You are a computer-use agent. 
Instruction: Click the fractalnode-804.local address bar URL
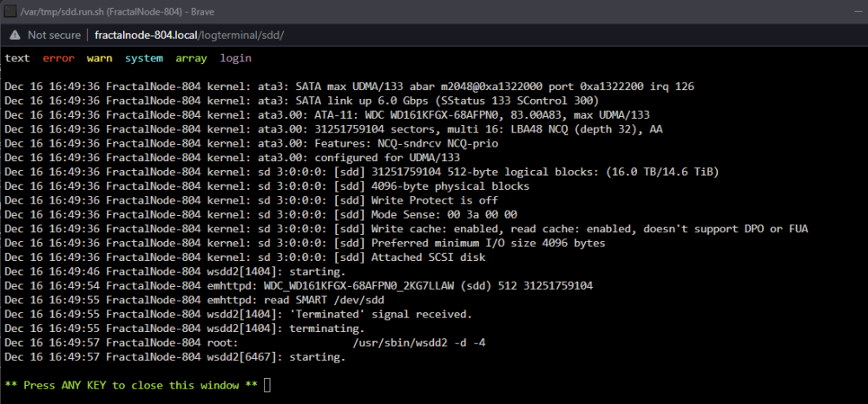189,35
